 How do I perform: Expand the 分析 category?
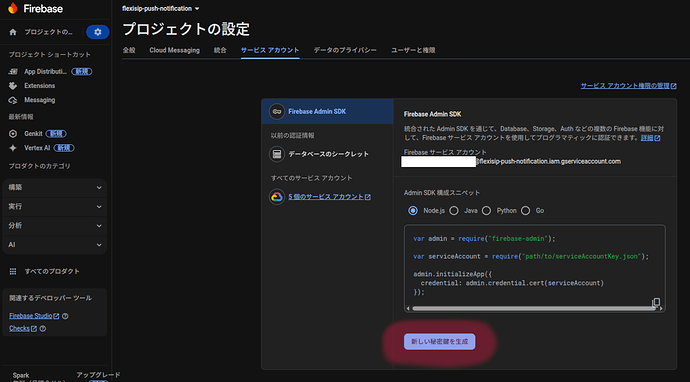55,226
